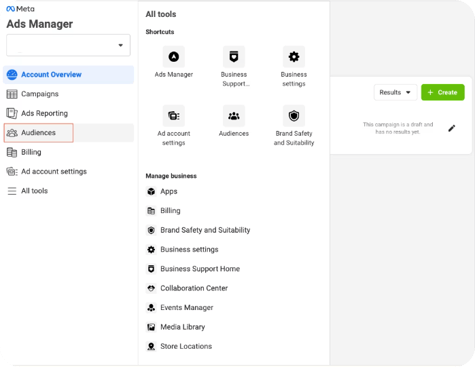Open the Ad account settings shortcut icon
475x367 pixels.
(x=174, y=116)
